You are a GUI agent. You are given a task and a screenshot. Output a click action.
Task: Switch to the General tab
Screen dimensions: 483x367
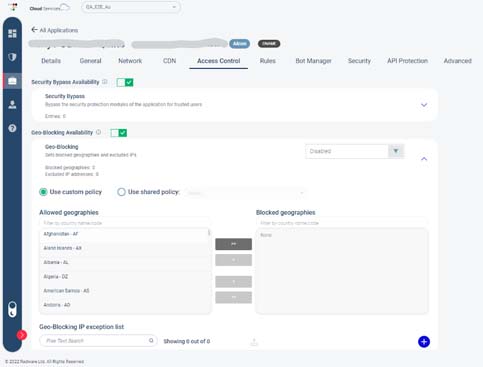(90, 61)
